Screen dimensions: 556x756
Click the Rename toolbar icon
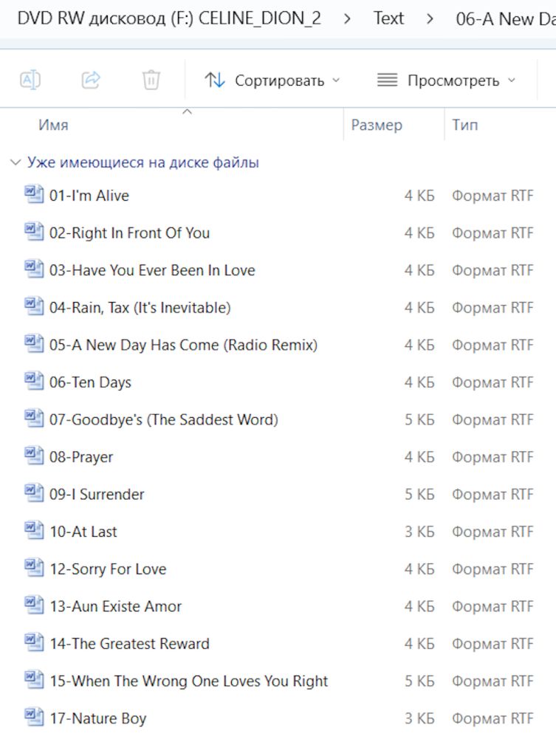click(x=30, y=80)
